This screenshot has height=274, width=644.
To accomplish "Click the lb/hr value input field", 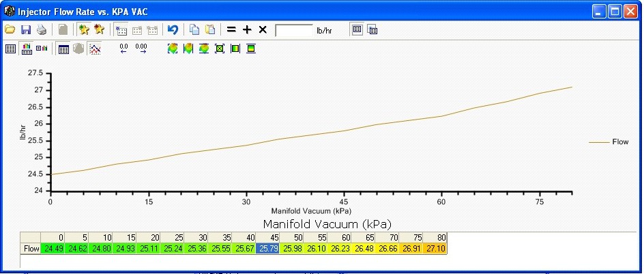I will 293,30.
